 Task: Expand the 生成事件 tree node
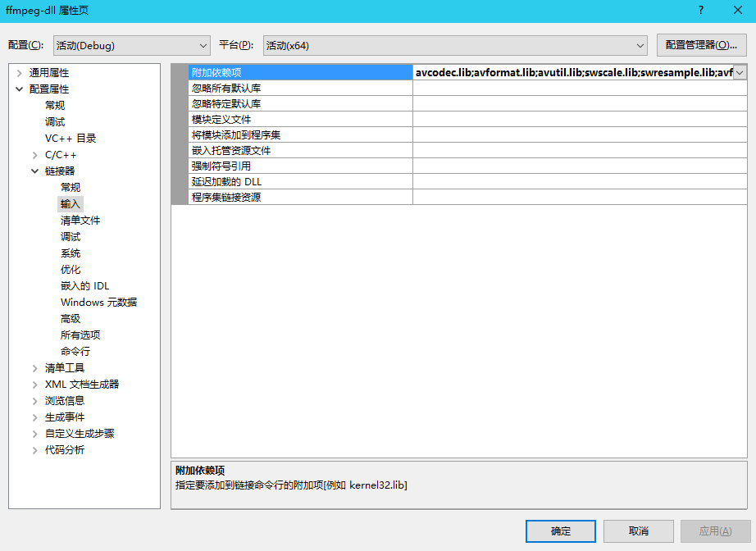(34, 417)
